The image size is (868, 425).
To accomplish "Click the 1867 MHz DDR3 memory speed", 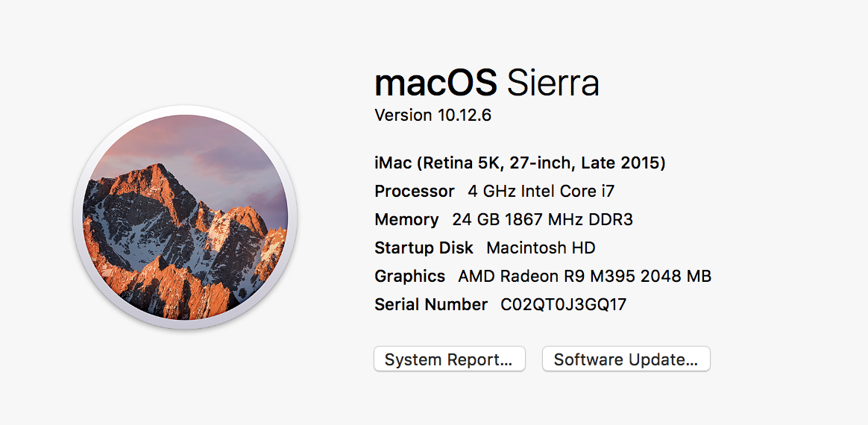I will tap(569, 219).
